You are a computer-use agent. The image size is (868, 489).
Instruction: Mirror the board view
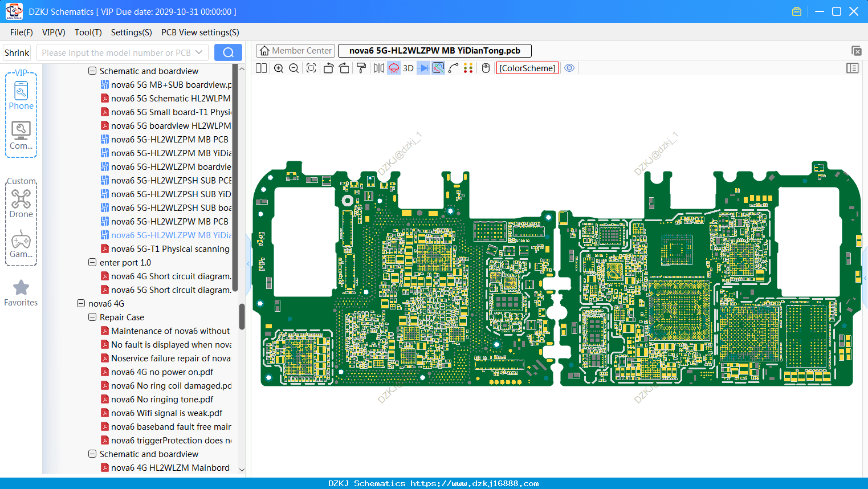coord(379,68)
